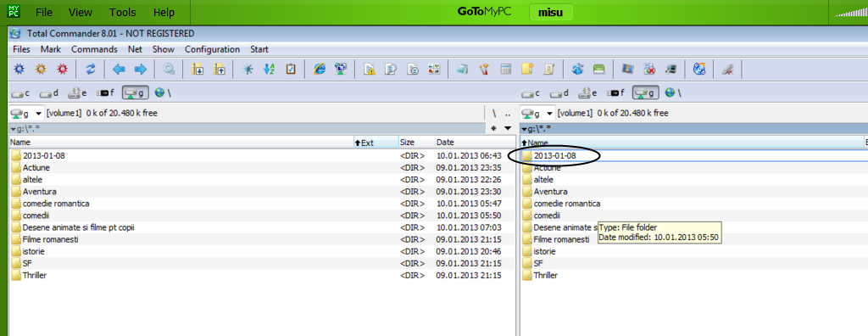This screenshot has height=336, width=868.
Task: Click the blue gear toolbar icon
Action: click(19, 70)
